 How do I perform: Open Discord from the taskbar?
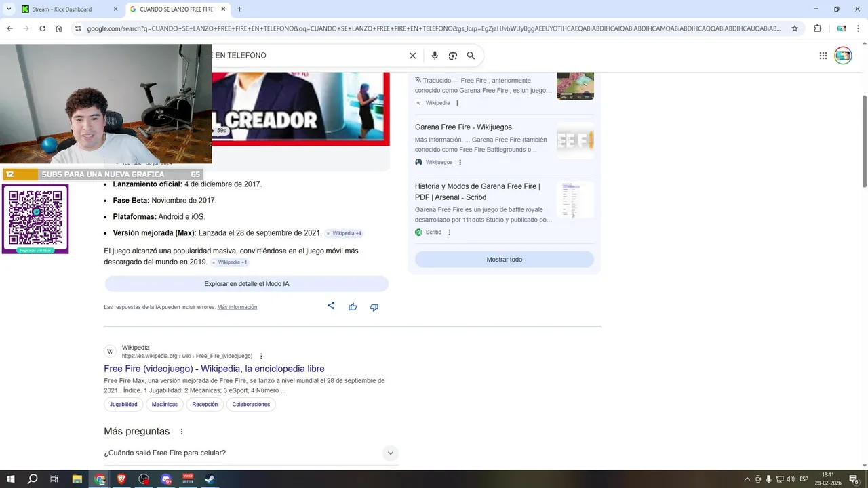point(166,479)
